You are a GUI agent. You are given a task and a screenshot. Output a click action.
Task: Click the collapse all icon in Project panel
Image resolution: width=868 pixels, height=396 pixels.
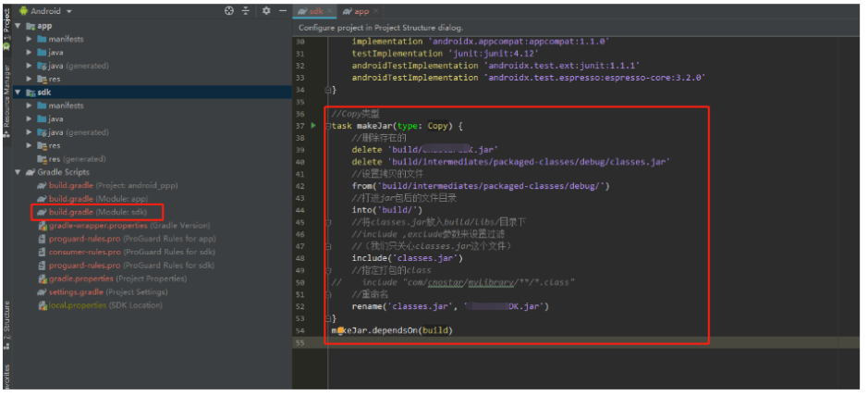click(246, 10)
